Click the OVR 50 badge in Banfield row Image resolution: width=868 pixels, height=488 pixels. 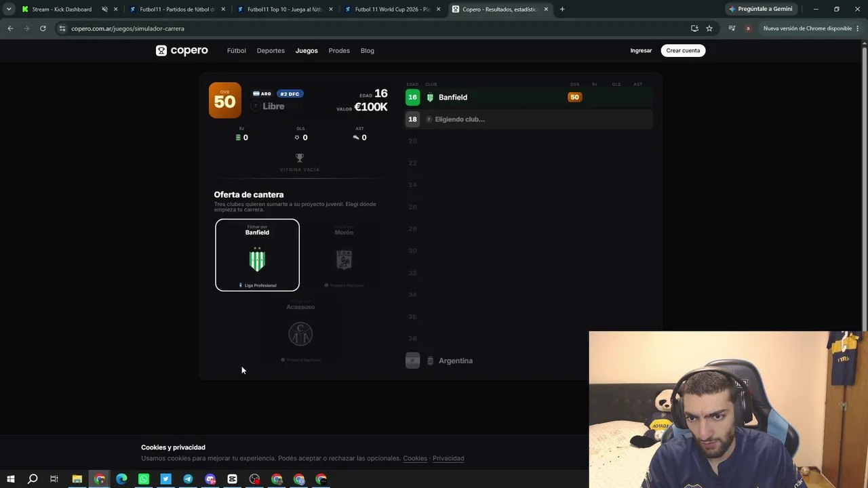[x=574, y=97]
